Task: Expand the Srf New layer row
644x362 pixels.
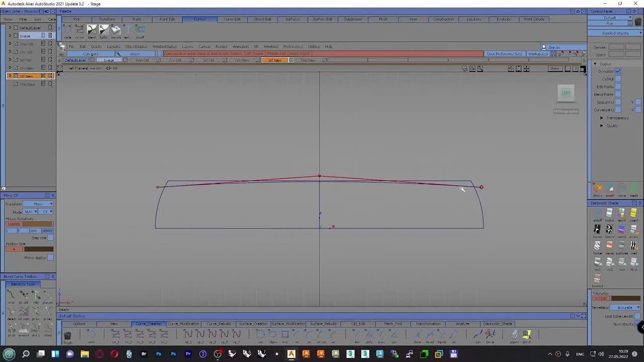Action: pos(10,76)
